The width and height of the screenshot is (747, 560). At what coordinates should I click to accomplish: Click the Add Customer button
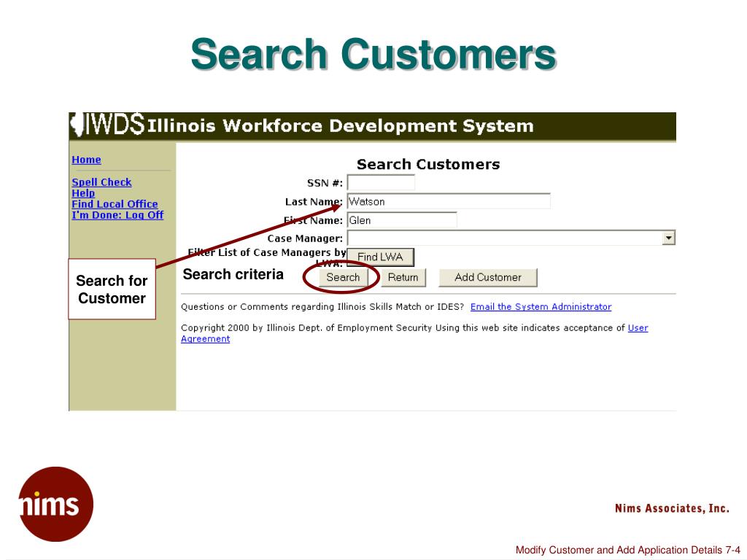[488, 277]
